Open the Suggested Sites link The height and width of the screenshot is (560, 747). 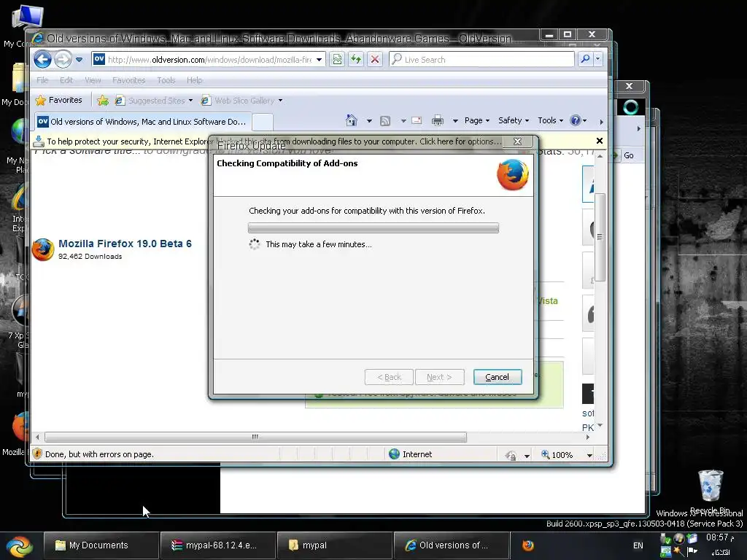(x=153, y=101)
